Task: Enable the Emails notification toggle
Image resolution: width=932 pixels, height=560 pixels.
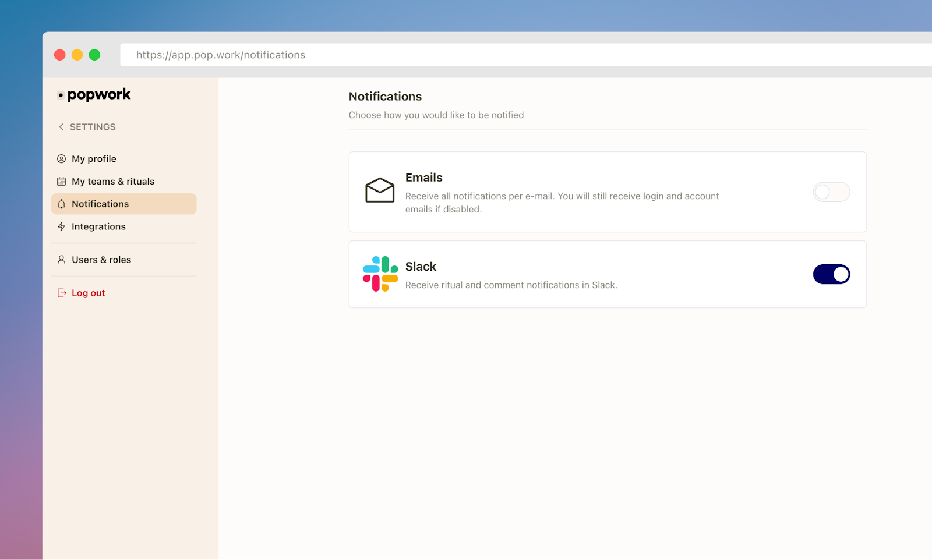Action: tap(831, 192)
